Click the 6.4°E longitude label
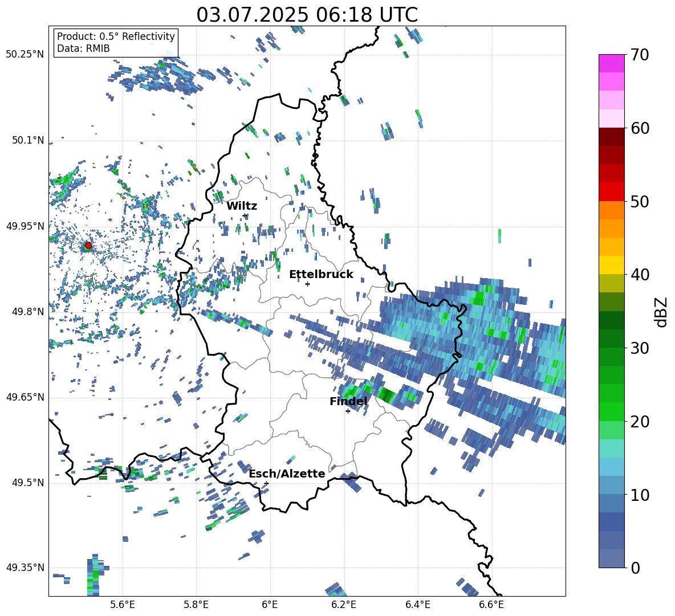Image resolution: width=675 pixels, height=616 pixels. click(417, 605)
